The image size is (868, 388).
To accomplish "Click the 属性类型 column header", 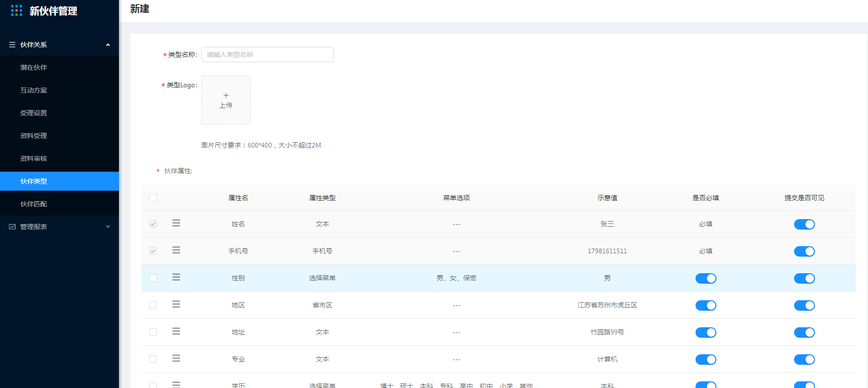I will 323,198.
